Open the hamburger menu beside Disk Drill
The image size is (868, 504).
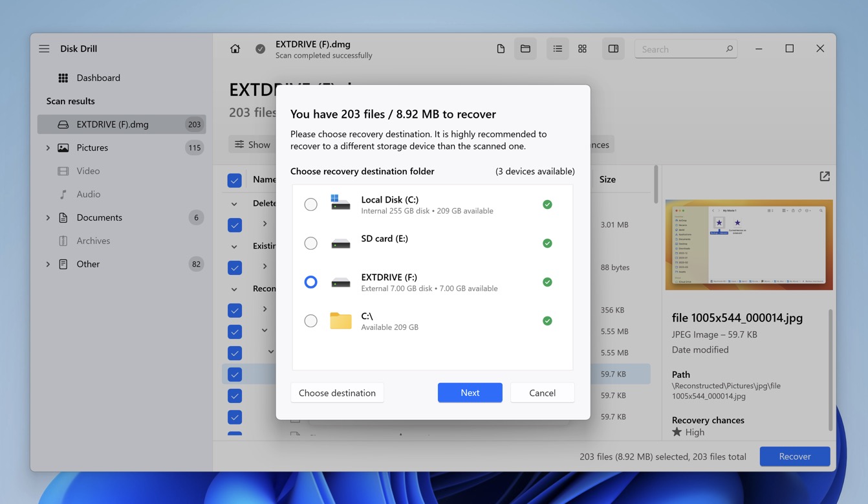point(44,49)
